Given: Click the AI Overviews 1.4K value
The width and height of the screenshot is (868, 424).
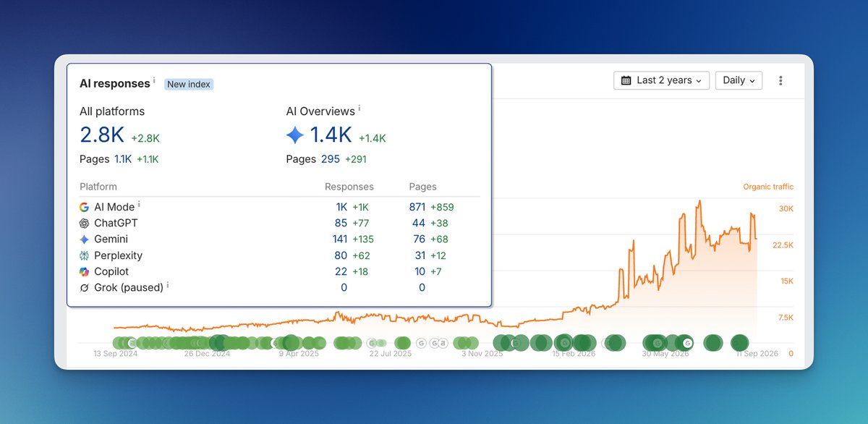Looking at the screenshot, I should [x=331, y=135].
